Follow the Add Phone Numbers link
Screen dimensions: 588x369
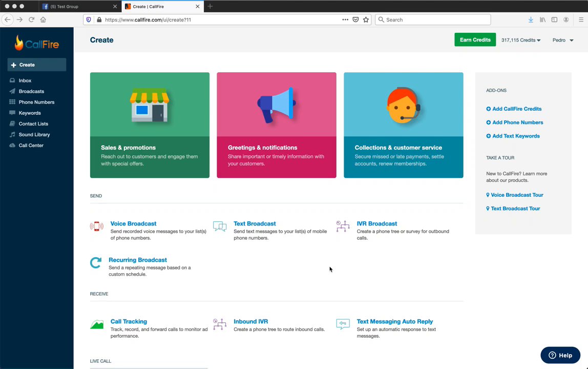pos(517,122)
